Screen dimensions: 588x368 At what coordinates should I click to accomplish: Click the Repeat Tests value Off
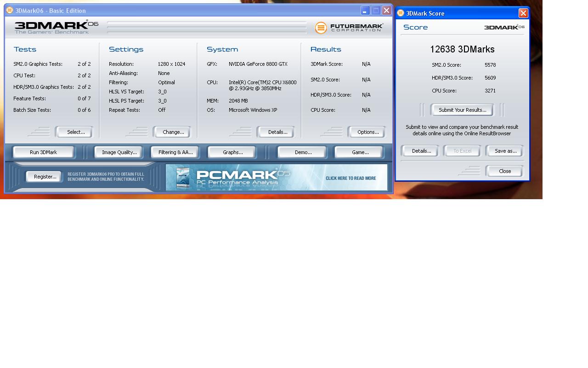(x=162, y=110)
